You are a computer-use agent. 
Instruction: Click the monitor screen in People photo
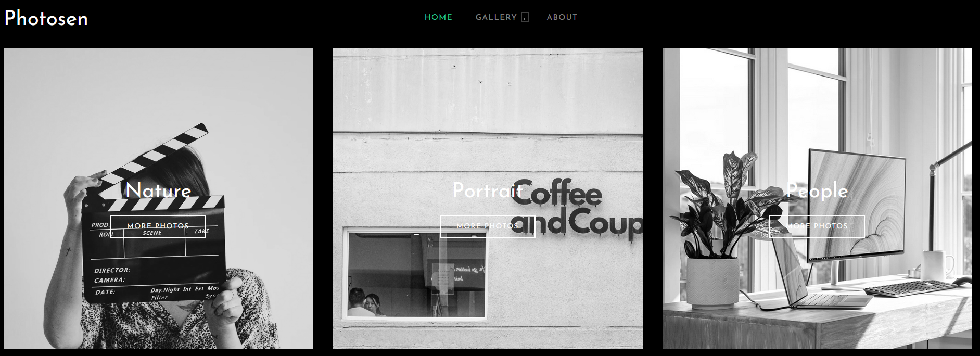856,205
